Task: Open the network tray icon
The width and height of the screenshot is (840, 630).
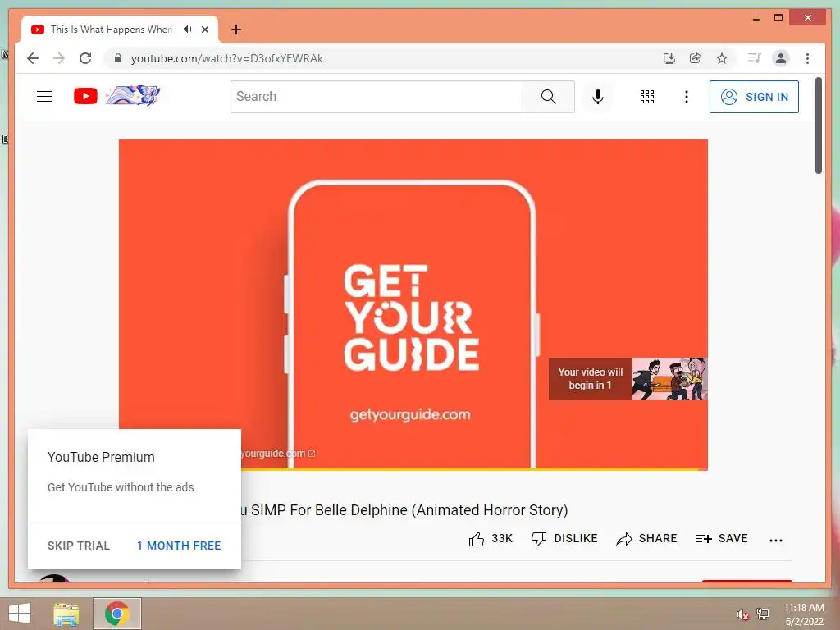Action: [763, 614]
